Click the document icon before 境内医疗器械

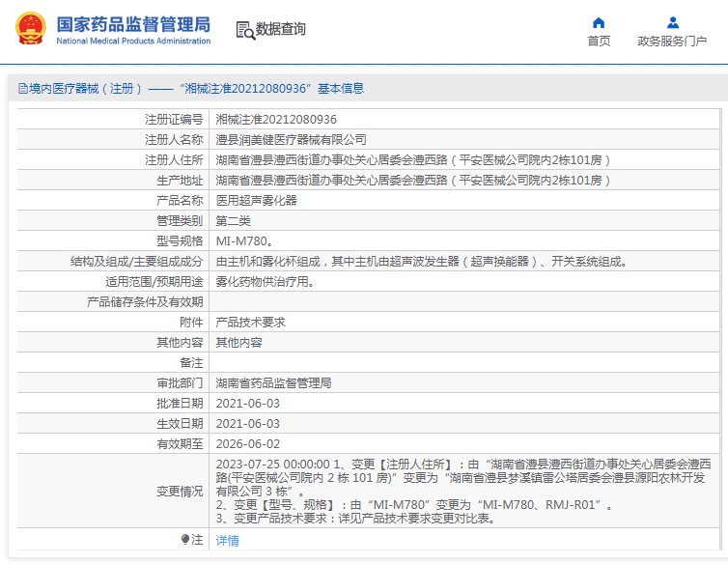[23, 88]
